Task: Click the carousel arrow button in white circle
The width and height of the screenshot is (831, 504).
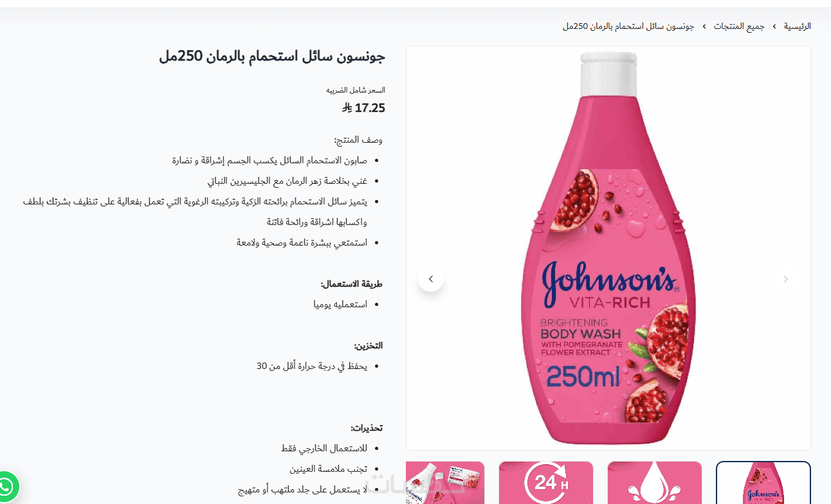Action: (431, 279)
